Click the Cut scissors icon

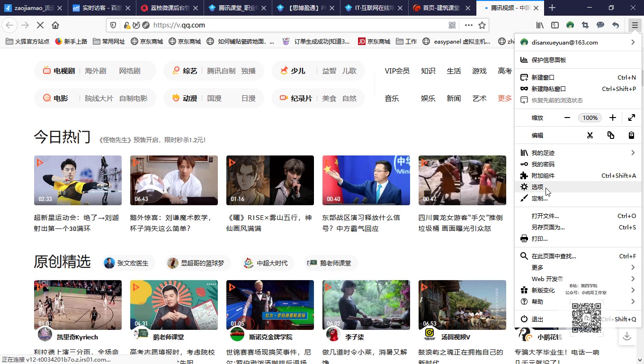coord(590,135)
